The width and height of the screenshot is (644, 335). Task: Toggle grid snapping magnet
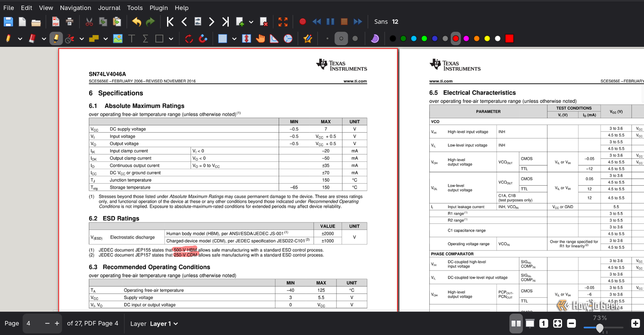[203, 39]
